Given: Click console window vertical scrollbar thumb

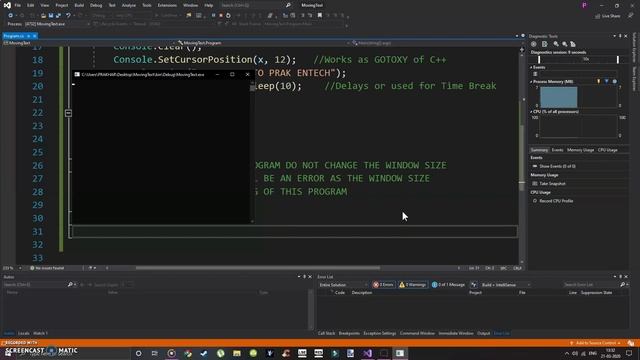Looking at the screenshot, I should point(252,87).
